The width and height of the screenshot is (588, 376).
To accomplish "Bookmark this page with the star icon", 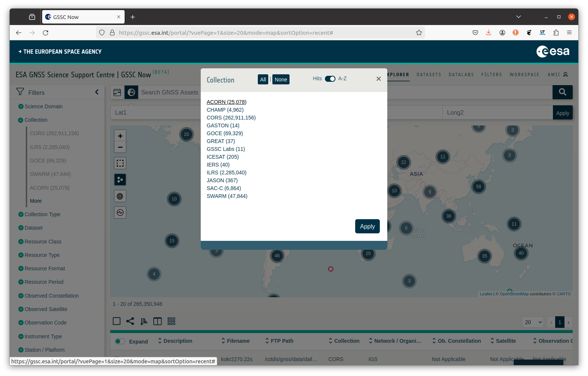I will coord(419,33).
